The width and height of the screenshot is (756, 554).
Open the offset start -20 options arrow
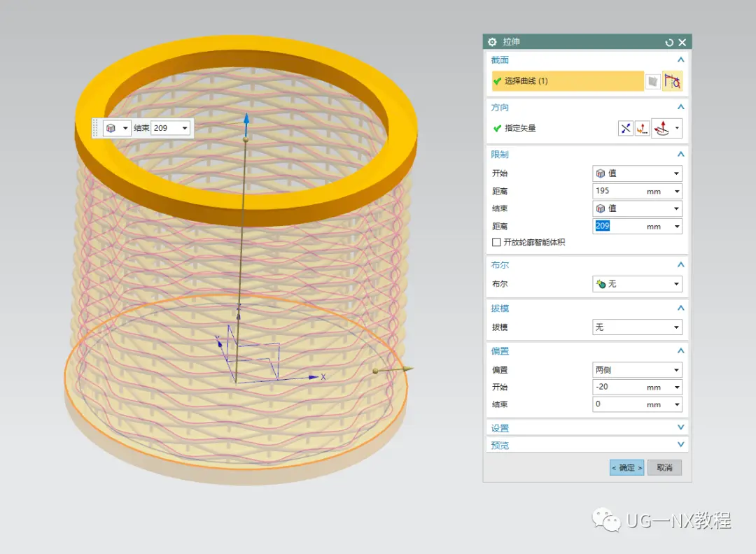(677, 388)
